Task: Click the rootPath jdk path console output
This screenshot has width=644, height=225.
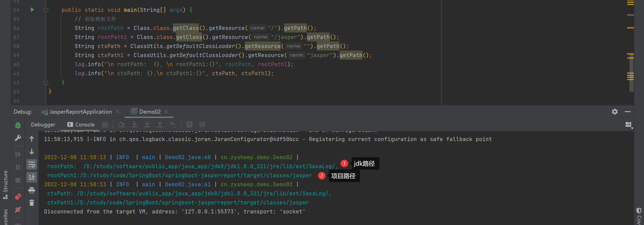Action: point(192,166)
